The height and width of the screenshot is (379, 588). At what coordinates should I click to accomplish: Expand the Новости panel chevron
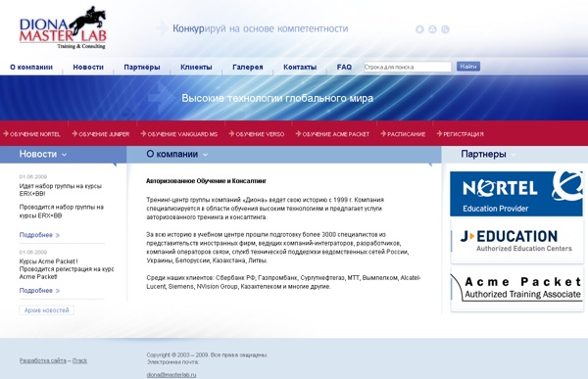click(64, 155)
